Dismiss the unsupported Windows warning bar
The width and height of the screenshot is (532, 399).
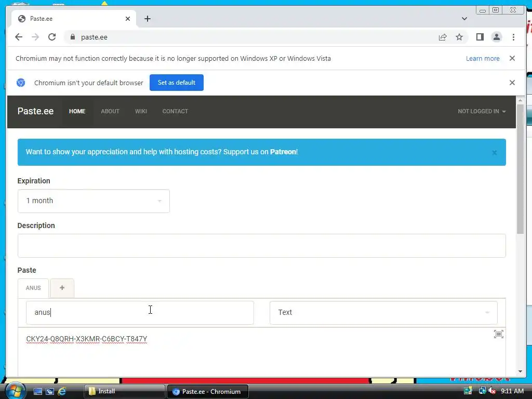pos(512,58)
